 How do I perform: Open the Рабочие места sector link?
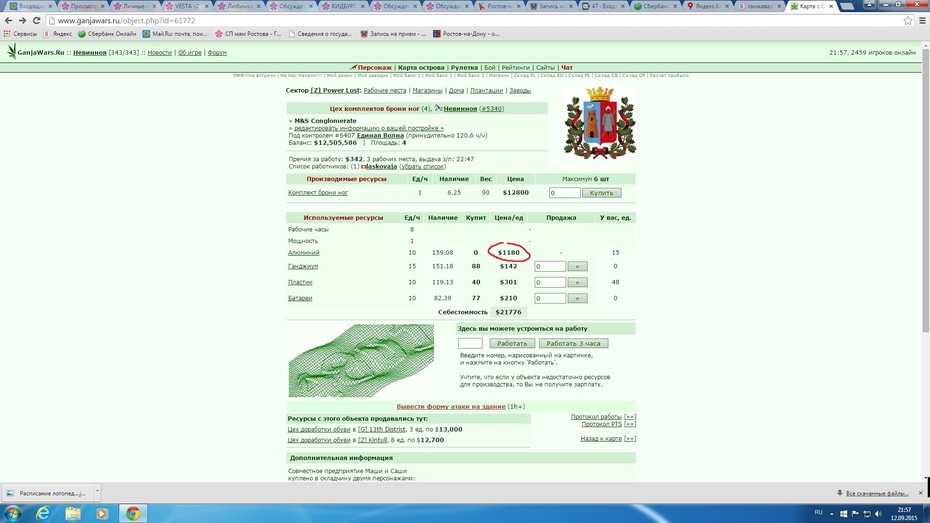pyautogui.click(x=385, y=91)
